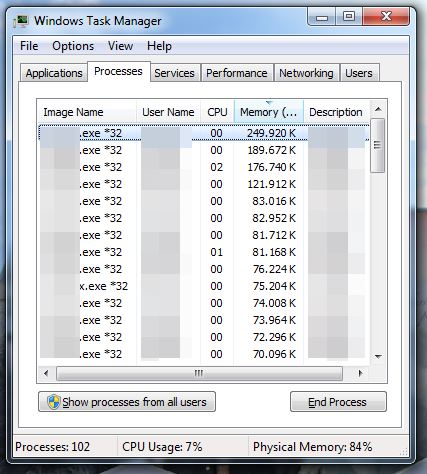Image resolution: width=427 pixels, height=474 pixels.
Task: Click the horizontal scrollbar thumb
Action: [199, 373]
